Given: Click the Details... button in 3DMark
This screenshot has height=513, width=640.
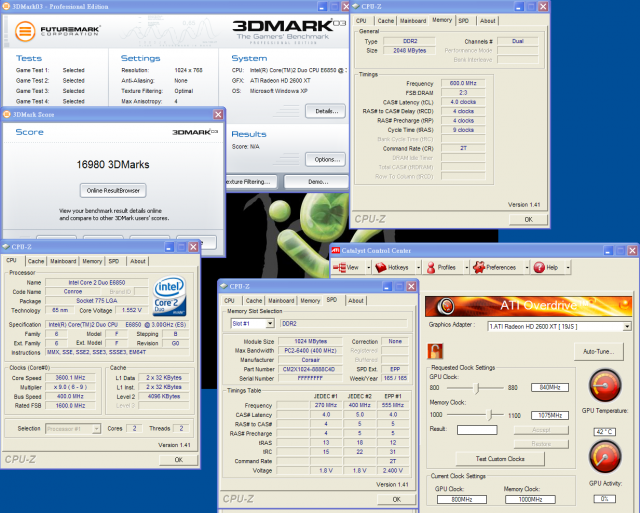Looking at the screenshot, I should pyautogui.click(x=326, y=111).
